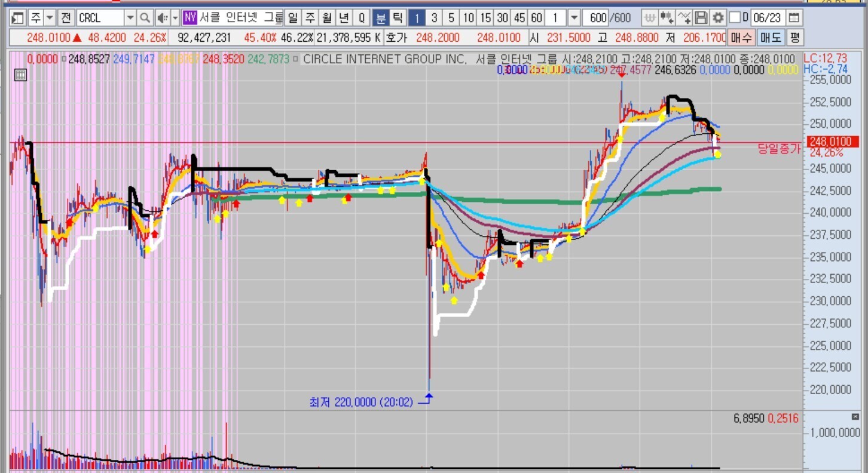Click the 248.8800 high price value
This screenshot has width=868, height=473.
click(637, 38)
